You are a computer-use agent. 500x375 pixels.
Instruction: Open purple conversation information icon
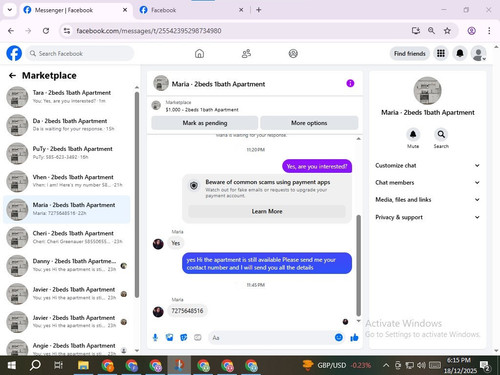coord(350,83)
